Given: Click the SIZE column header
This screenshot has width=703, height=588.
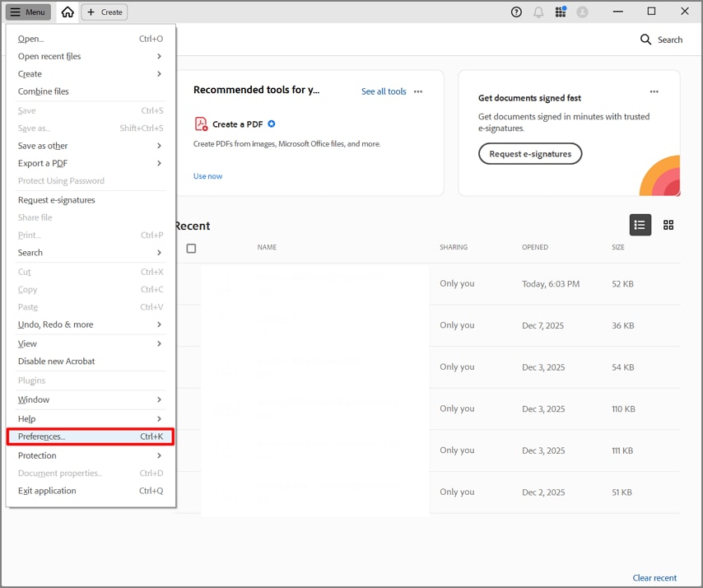Looking at the screenshot, I should [x=618, y=247].
